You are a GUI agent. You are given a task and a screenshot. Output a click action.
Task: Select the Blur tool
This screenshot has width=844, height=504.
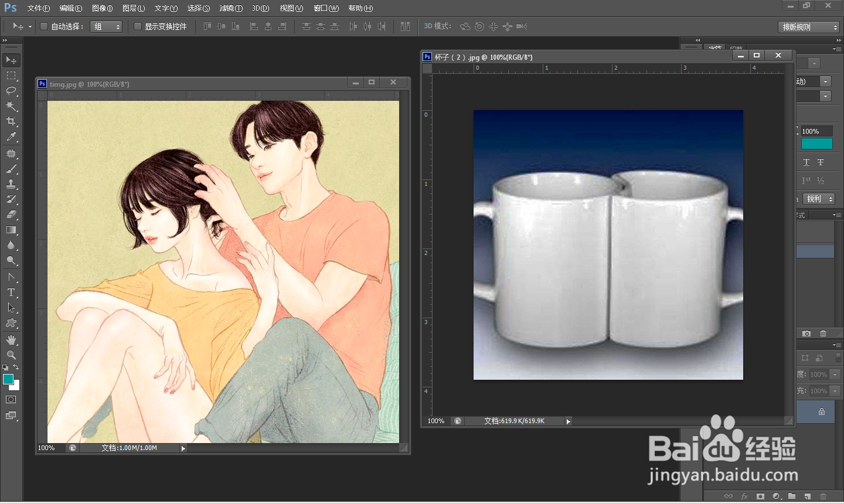point(11,245)
